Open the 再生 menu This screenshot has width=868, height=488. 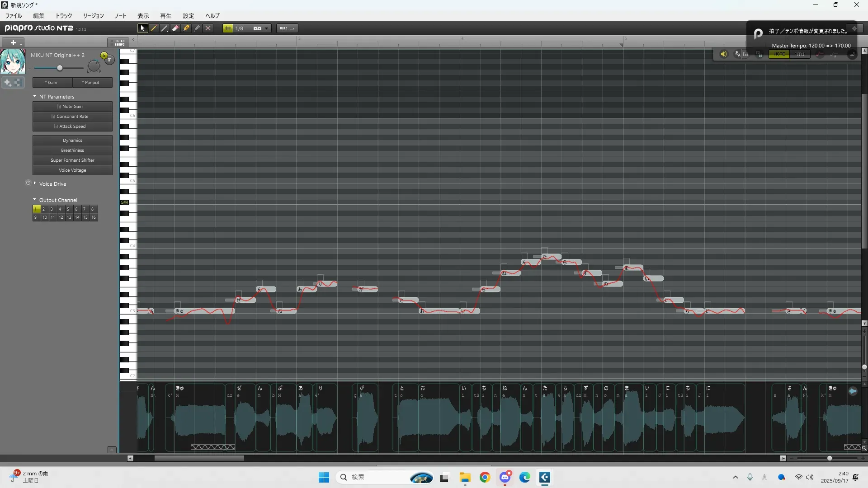(x=165, y=16)
